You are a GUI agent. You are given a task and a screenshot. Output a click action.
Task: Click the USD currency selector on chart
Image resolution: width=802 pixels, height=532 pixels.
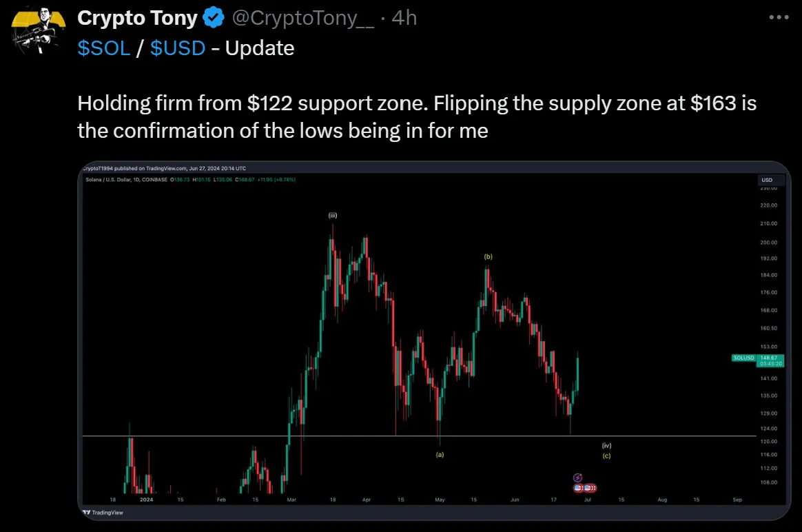coord(767,180)
